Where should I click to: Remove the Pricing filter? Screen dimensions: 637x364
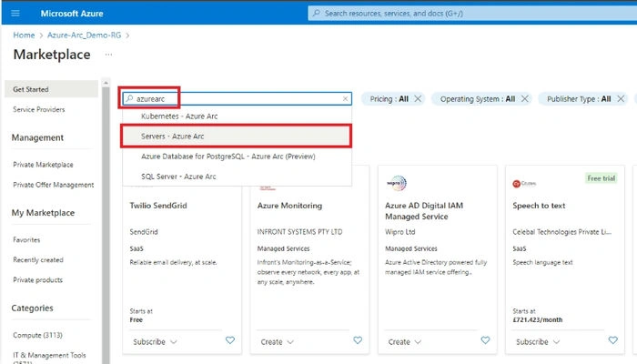tap(418, 98)
